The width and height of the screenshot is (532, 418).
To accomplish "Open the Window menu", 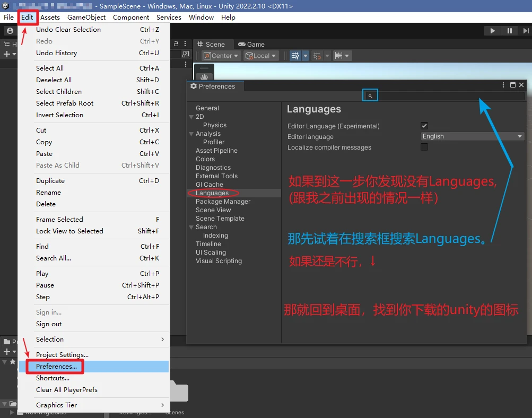I will [x=201, y=18].
